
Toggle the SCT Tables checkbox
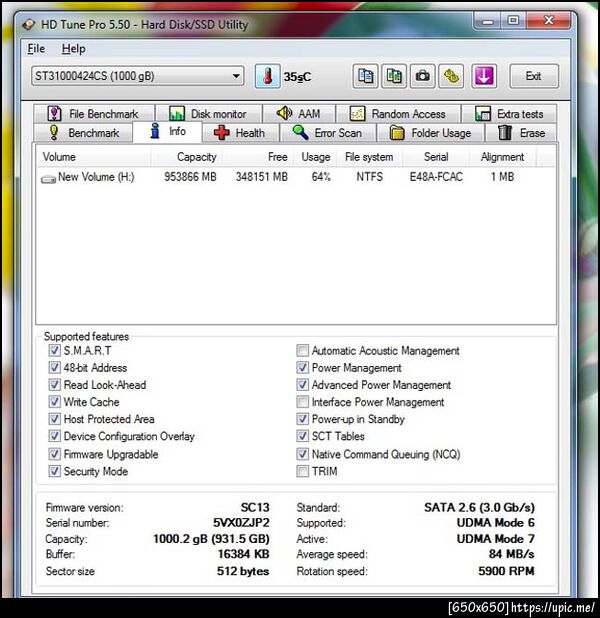click(302, 436)
